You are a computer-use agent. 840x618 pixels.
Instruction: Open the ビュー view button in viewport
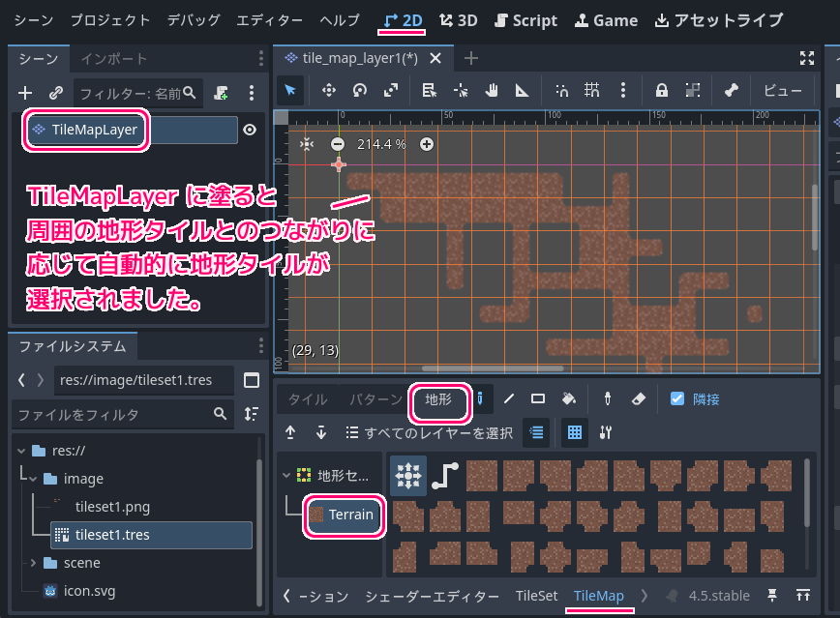click(x=783, y=90)
